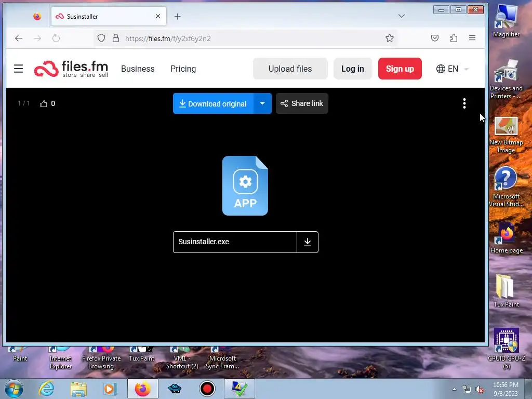Click the green checkmark taskbar icon
The width and height of the screenshot is (532, 399).
(x=239, y=389)
